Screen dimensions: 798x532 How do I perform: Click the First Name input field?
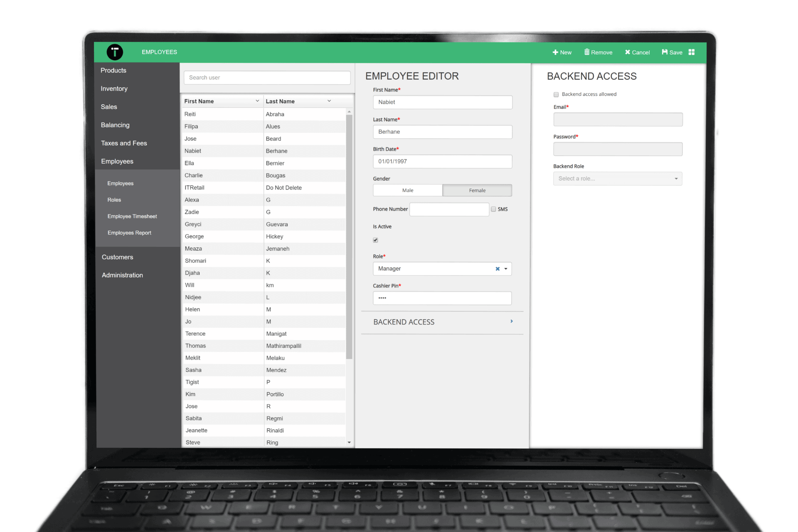point(443,102)
